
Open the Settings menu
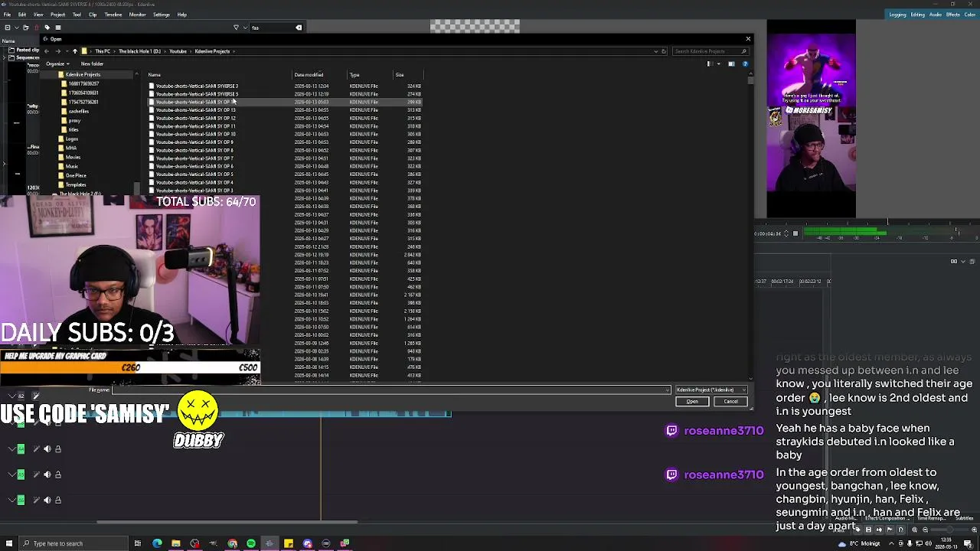point(162,15)
